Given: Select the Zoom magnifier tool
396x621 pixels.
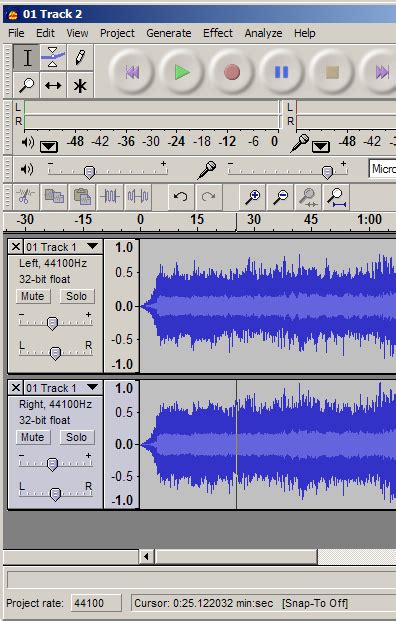Looking at the screenshot, I should click(26, 85).
